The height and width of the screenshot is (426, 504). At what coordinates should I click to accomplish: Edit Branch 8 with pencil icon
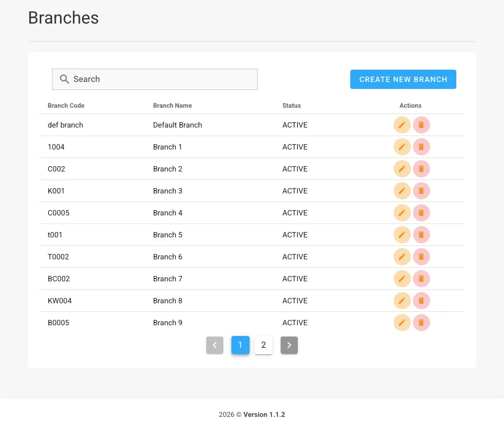click(x=402, y=301)
